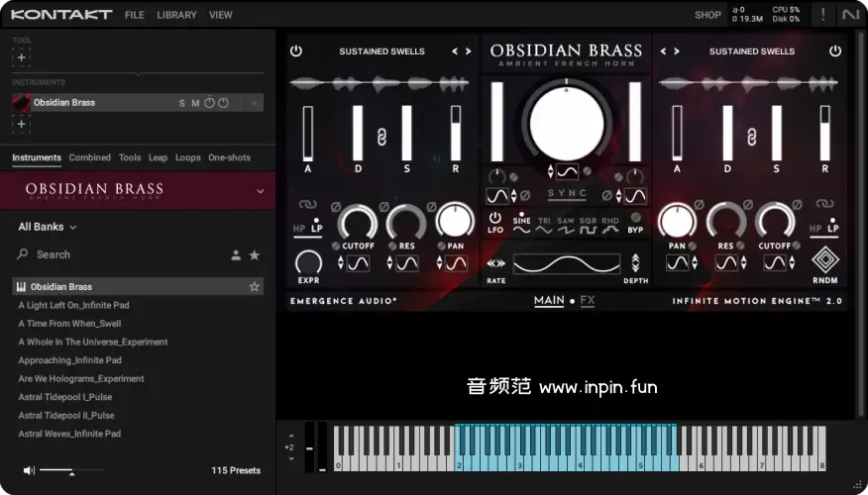868x495 pixels.
Task: Click left layer filter link icon
Action: click(x=308, y=204)
